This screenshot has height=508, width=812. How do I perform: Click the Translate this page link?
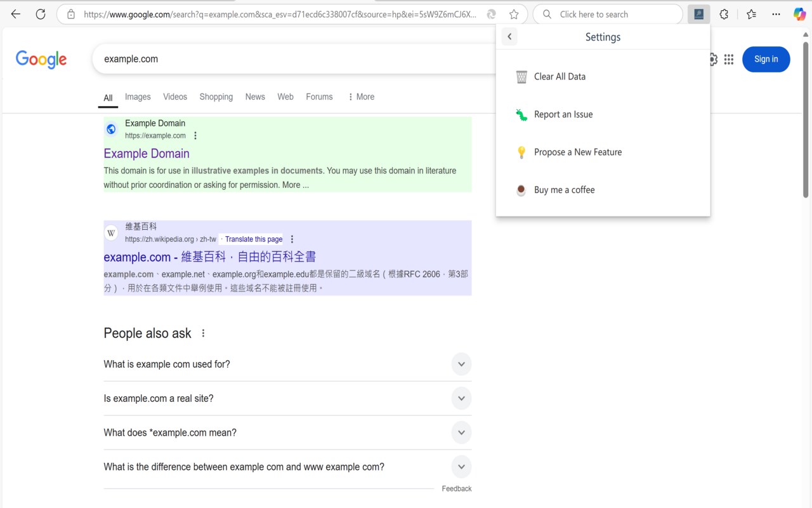pos(254,239)
